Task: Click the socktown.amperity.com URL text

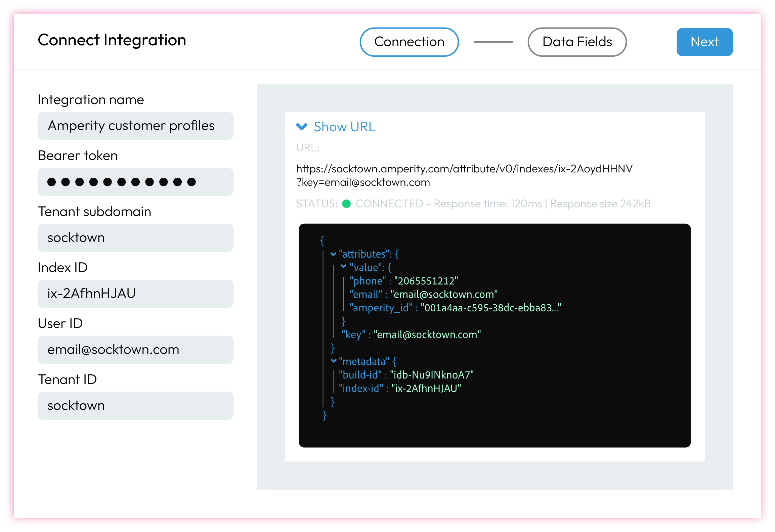Action: (464, 169)
